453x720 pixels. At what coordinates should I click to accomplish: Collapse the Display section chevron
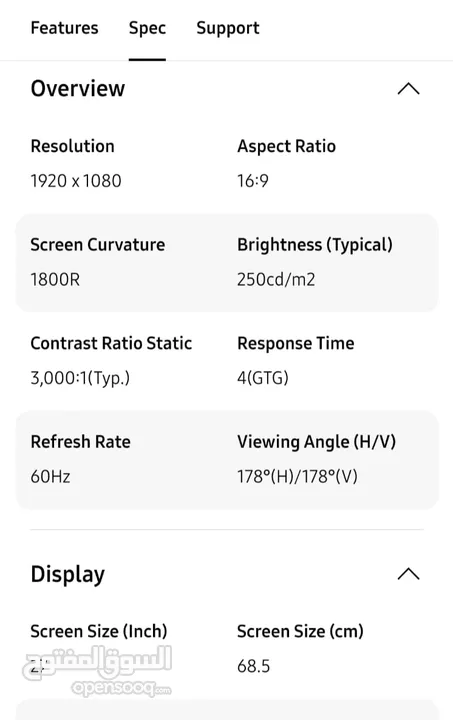coord(408,574)
